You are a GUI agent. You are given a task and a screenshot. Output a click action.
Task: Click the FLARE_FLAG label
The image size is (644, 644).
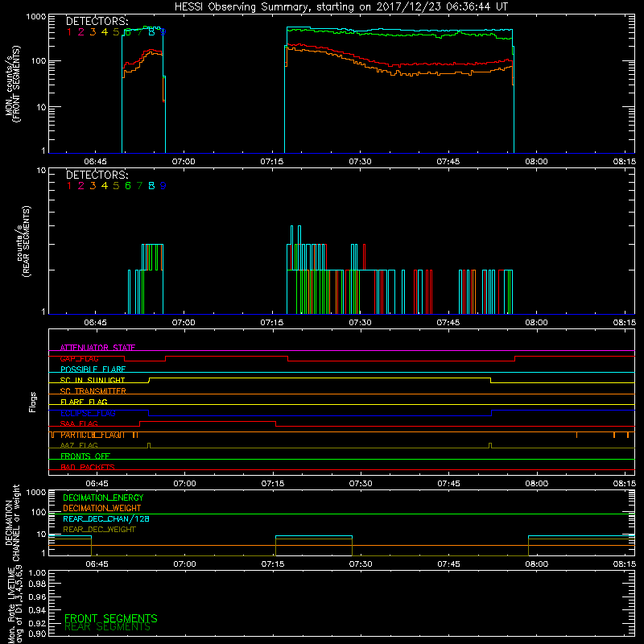pos(84,402)
